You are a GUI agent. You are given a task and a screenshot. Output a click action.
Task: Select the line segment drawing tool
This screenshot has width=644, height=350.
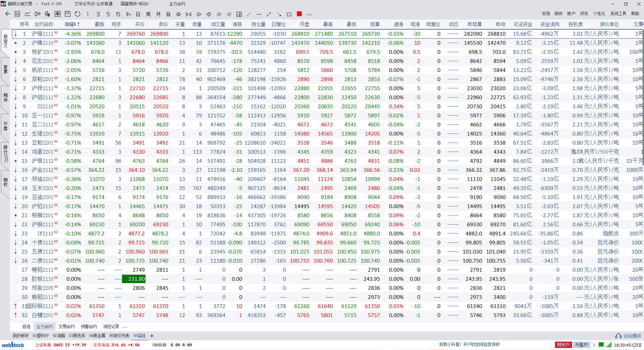(x=269, y=14)
